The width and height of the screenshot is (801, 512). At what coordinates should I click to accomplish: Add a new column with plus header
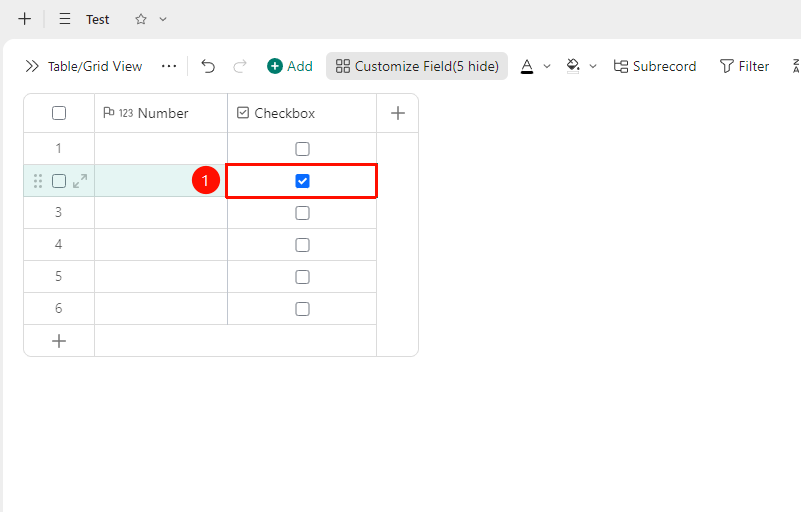398,113
